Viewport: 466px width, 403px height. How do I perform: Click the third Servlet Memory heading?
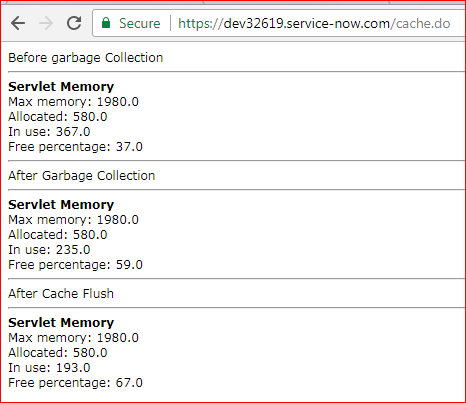pyautogui.click(x=61, y=323)
